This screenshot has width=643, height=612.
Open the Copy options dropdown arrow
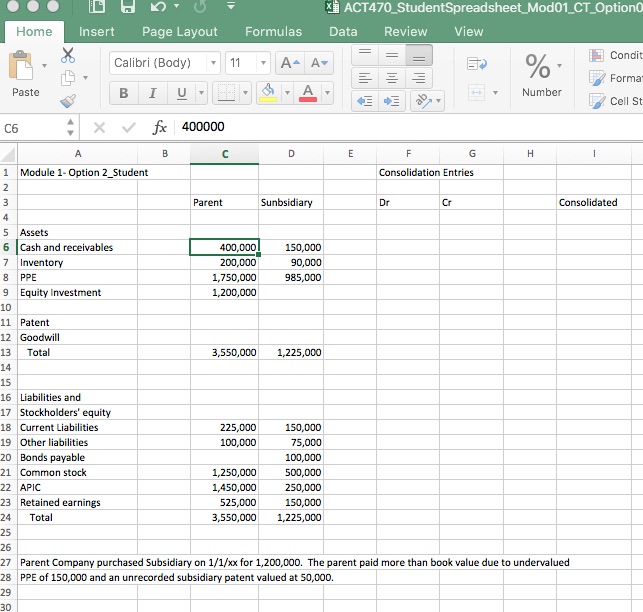pos(85,78)
